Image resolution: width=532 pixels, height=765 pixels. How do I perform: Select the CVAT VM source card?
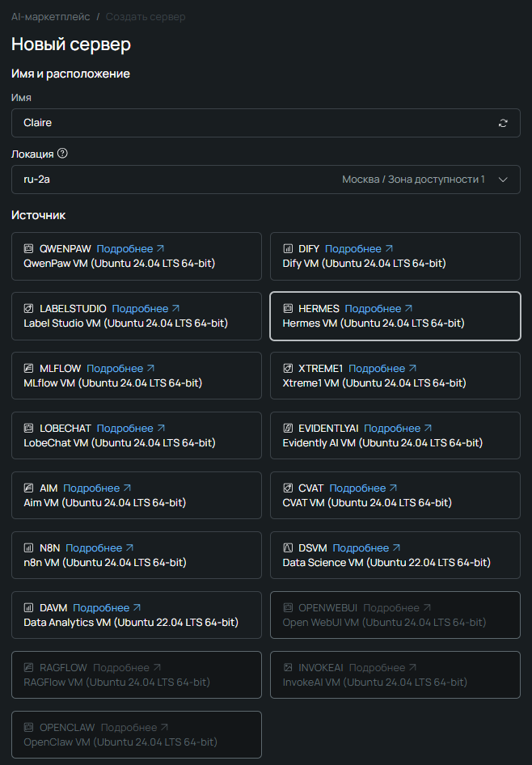point(395,496)
